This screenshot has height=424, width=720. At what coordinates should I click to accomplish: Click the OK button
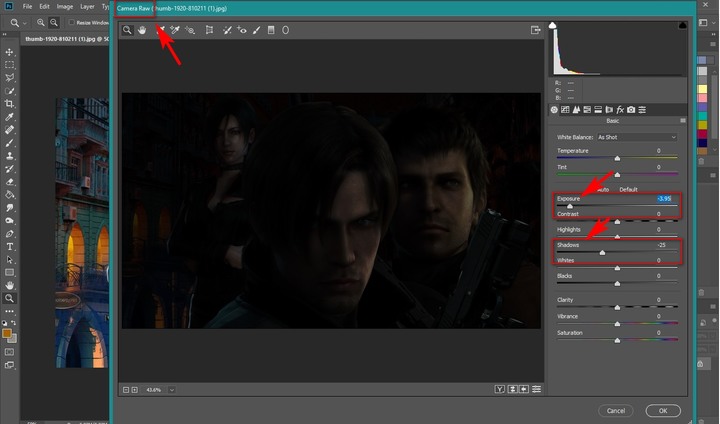pos(663,411)
